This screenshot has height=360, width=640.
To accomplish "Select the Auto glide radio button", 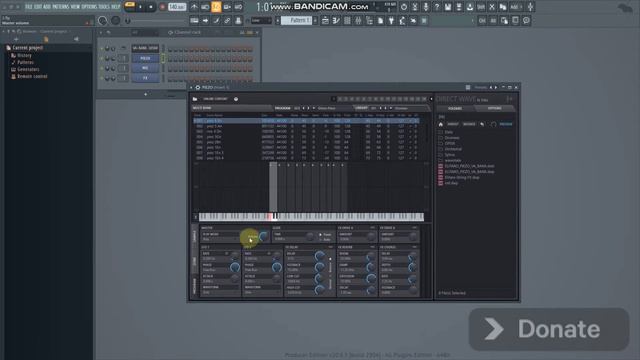I will pyautogui.click(x=320, y=240).
